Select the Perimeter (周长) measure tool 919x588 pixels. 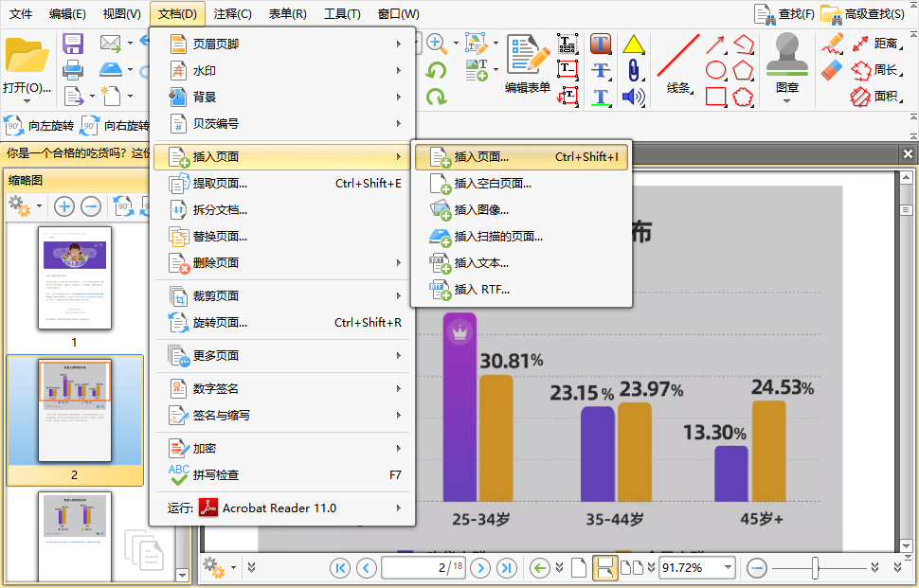[875, 70]
